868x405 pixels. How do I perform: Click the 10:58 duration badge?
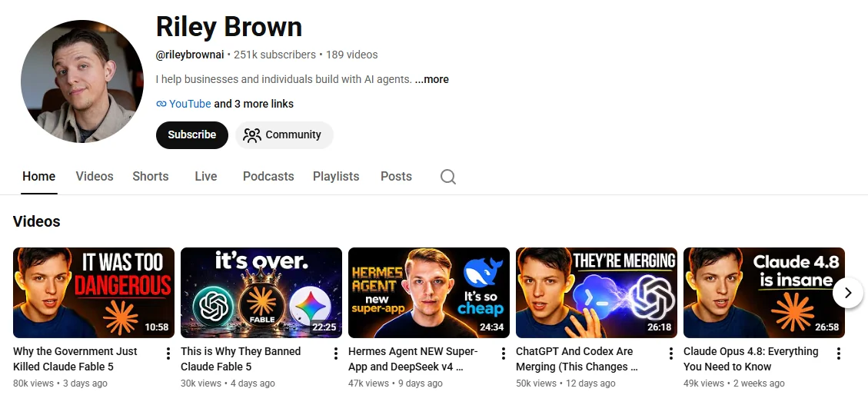click(157, 327)
